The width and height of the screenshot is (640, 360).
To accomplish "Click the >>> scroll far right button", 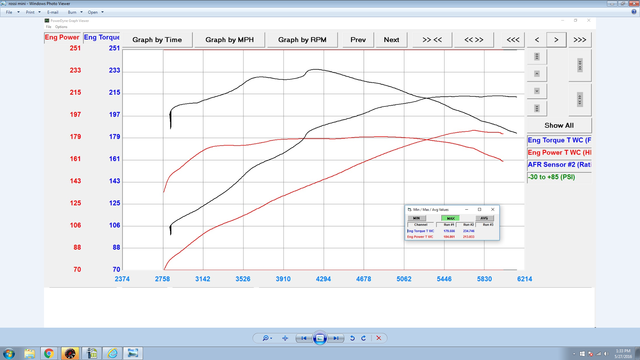I will click(580, 40).
